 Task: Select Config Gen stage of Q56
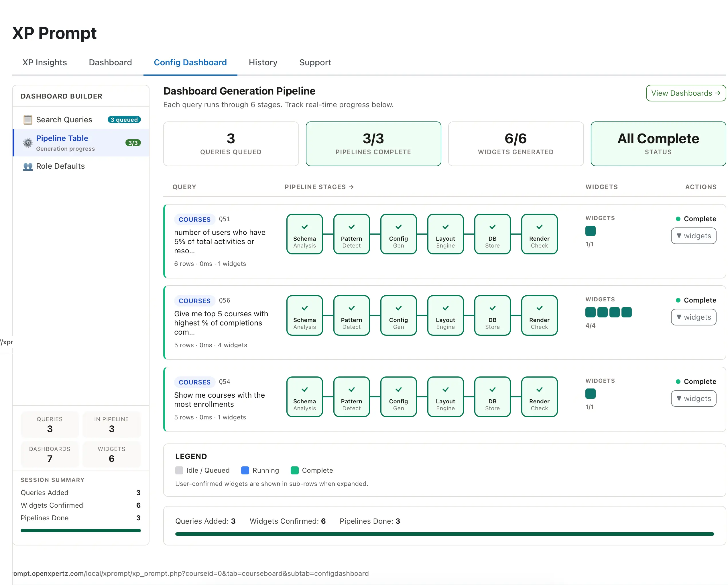398,315
